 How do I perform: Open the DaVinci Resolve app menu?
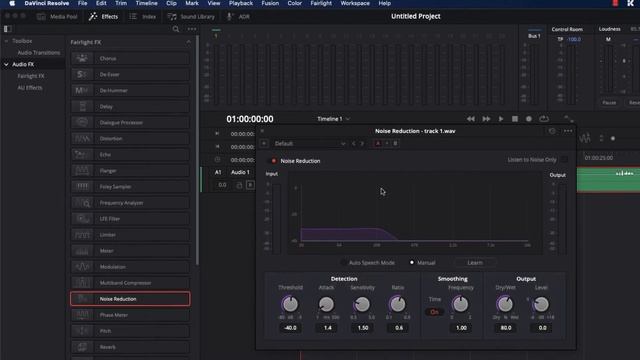47,3
